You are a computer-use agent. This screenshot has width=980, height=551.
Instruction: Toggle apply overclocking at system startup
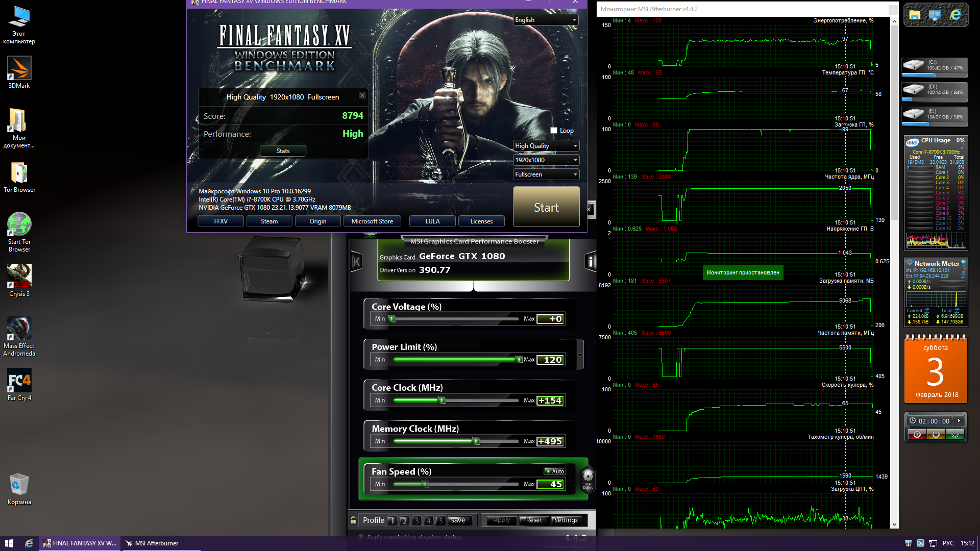(x=361, y=537)
